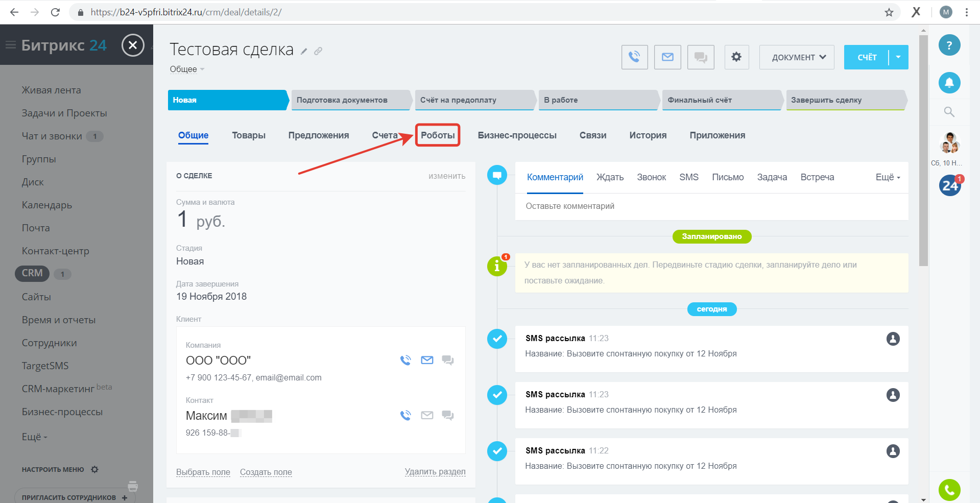The width and height of the screenshot is (980, 503).
Task: Click the Счёт create button
Action: click(x=867, y=57)
